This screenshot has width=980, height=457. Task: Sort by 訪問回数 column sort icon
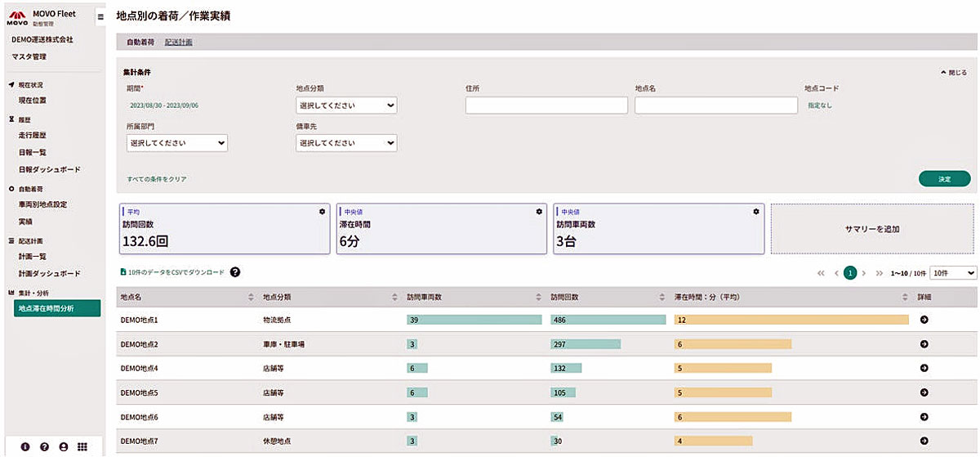click(x=663, y=297)
